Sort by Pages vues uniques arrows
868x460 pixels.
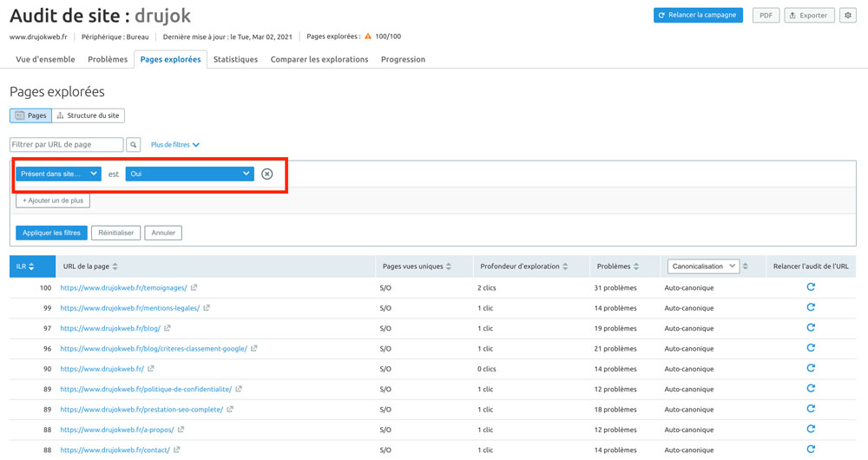tap(449, 266)
